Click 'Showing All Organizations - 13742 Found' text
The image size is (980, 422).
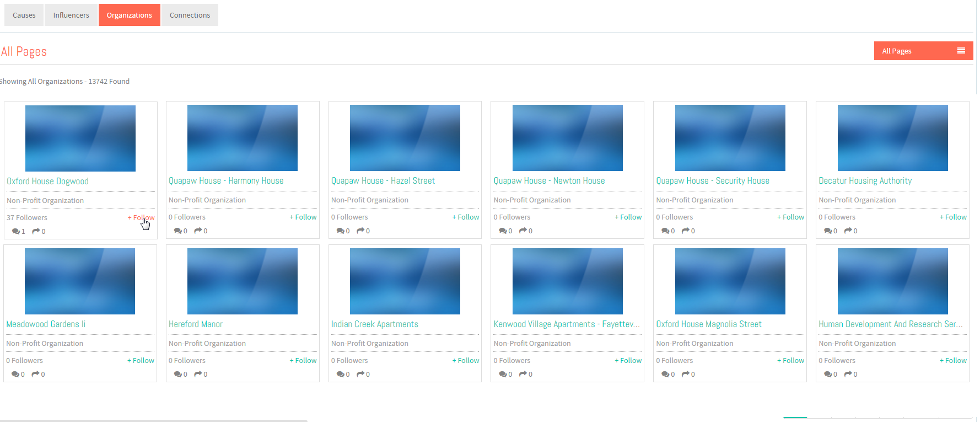pos(64,81)
